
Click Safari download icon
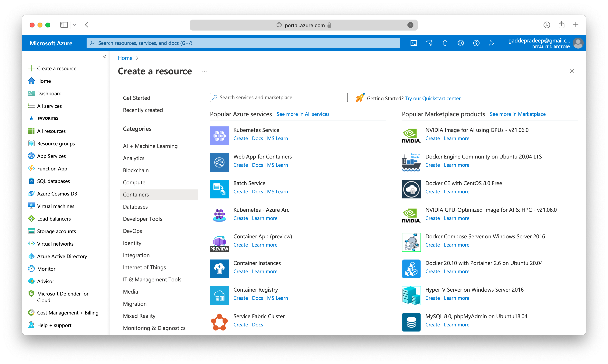[546, 25]
